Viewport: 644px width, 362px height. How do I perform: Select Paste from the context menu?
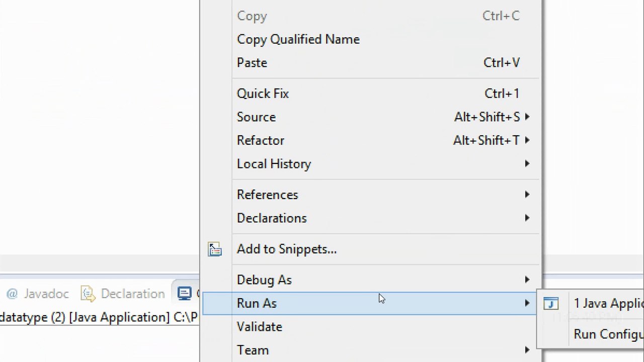coord(252,63)
